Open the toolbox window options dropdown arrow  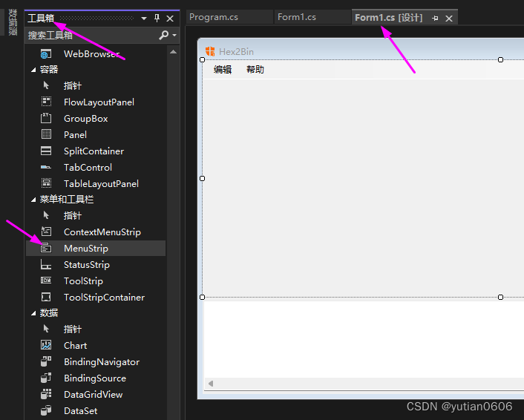(144, 19)
